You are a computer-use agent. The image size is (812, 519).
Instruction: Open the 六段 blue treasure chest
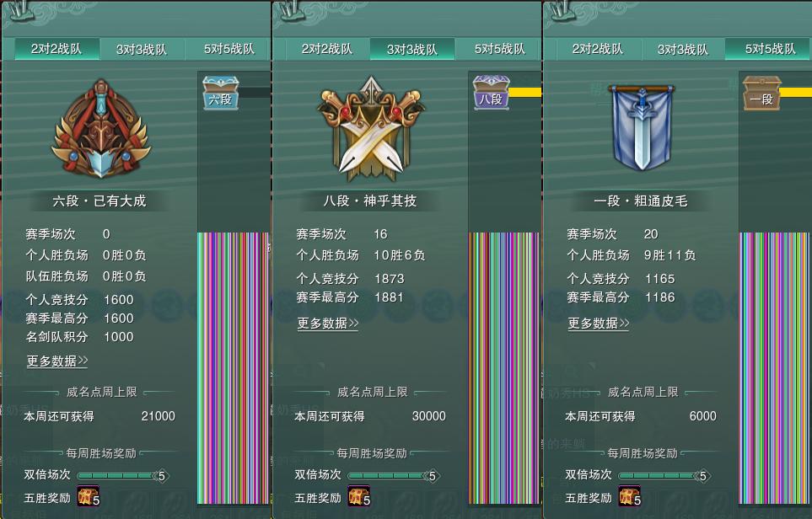point(221,93)
